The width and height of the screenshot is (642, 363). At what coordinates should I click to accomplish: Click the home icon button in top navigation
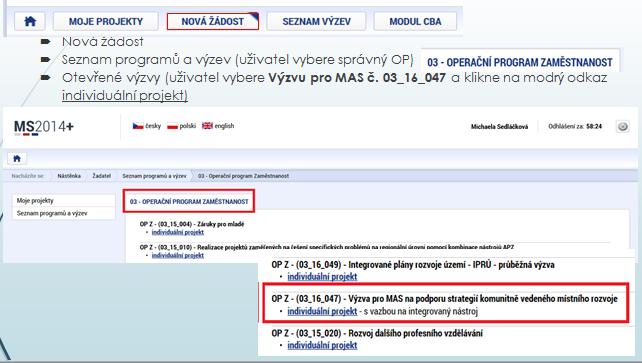point(30,21)
